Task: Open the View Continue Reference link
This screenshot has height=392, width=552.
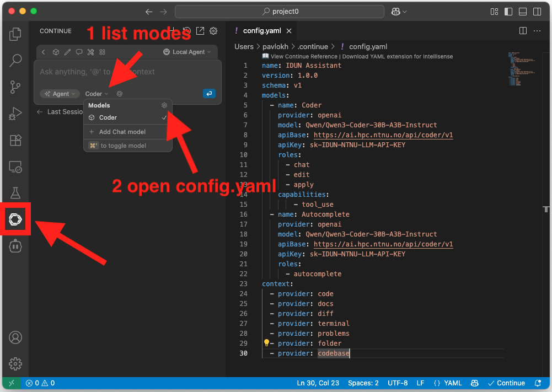Action: click(x=303, y=56)
